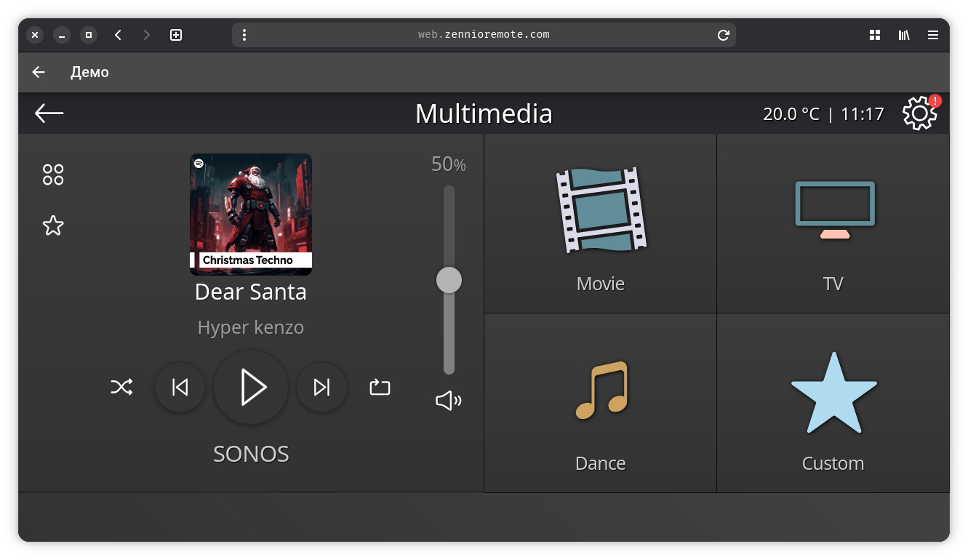Viewport: 968px width, 560px height.
Task: Click the SONOS device label
Action: [x=251, y=454]
